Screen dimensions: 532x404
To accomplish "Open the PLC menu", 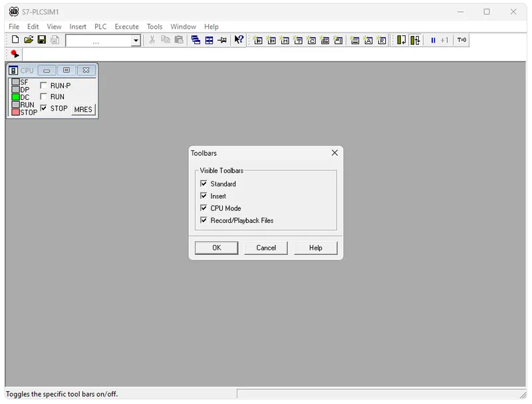I will pos(100,27).
